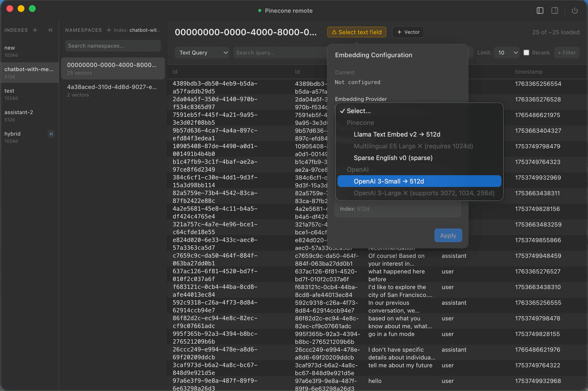Click the + Vector button
Screen dimensions: 588x391
(x=408, y=32)
